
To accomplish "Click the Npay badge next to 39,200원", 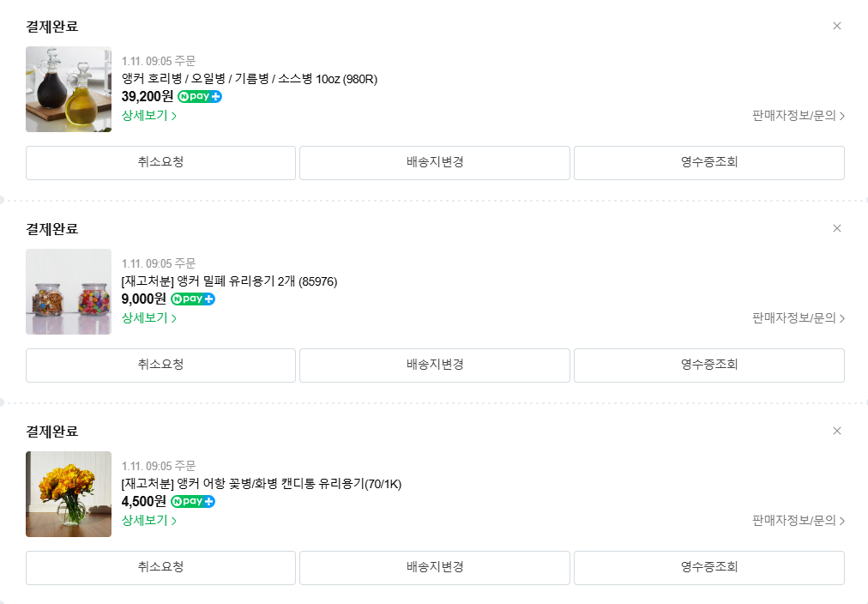I will 200,96.
